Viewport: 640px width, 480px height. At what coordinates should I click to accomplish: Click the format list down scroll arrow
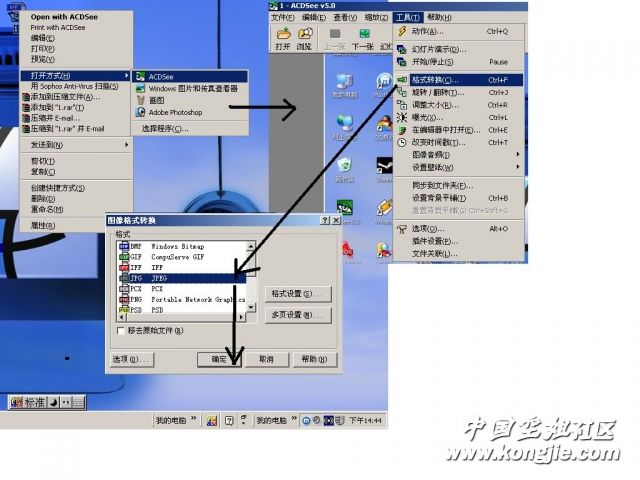pyautogui.click(x=251, y=307)
